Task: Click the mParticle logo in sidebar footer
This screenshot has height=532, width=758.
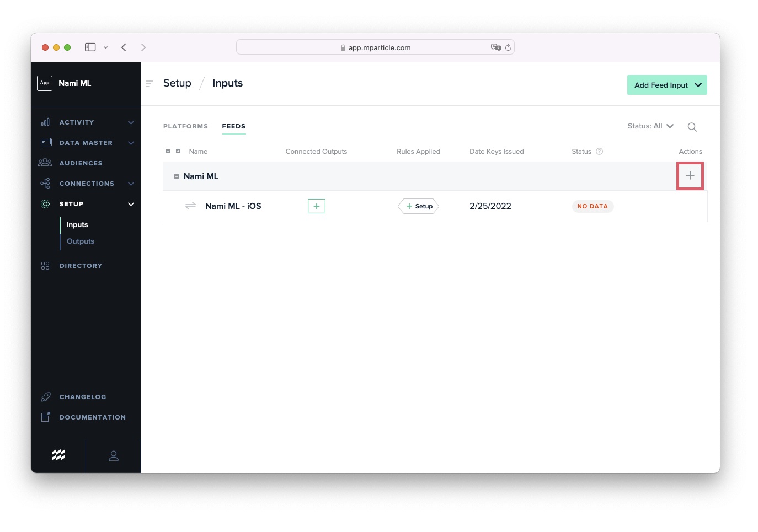Action: click(x=58, y=455)
